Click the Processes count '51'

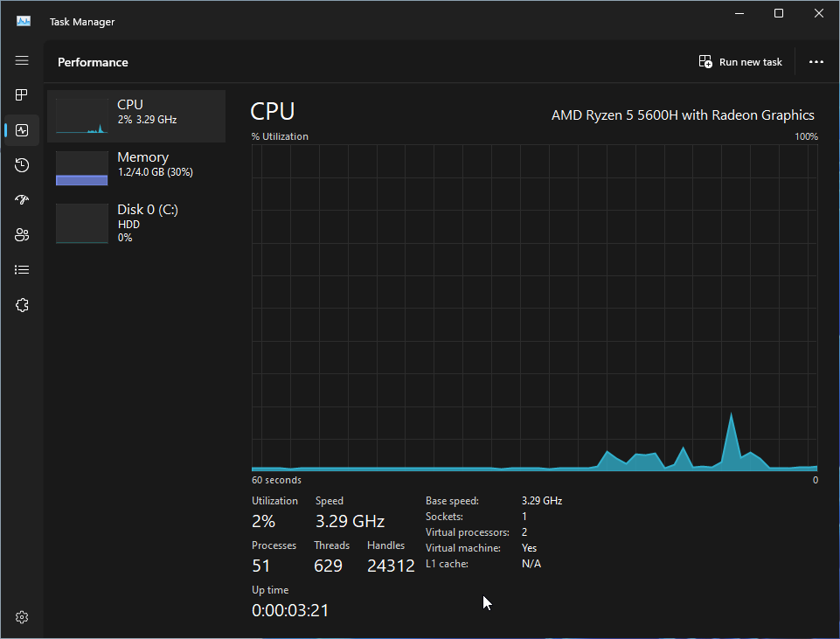tap(260, 566)
